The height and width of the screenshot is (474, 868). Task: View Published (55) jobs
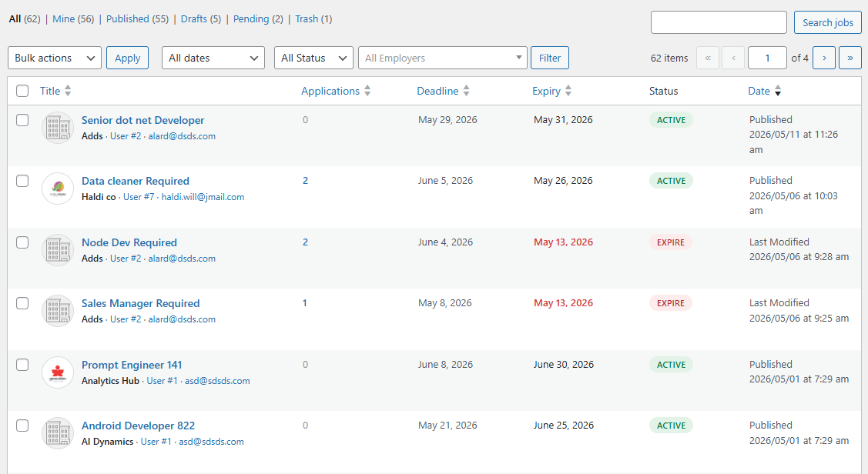pyautogui.click(x=137, y=18)
